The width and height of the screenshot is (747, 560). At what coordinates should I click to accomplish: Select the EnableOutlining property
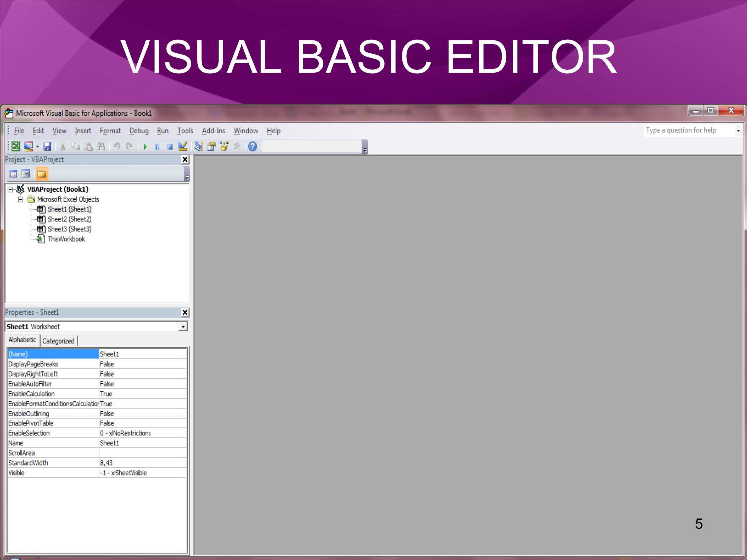97,414
